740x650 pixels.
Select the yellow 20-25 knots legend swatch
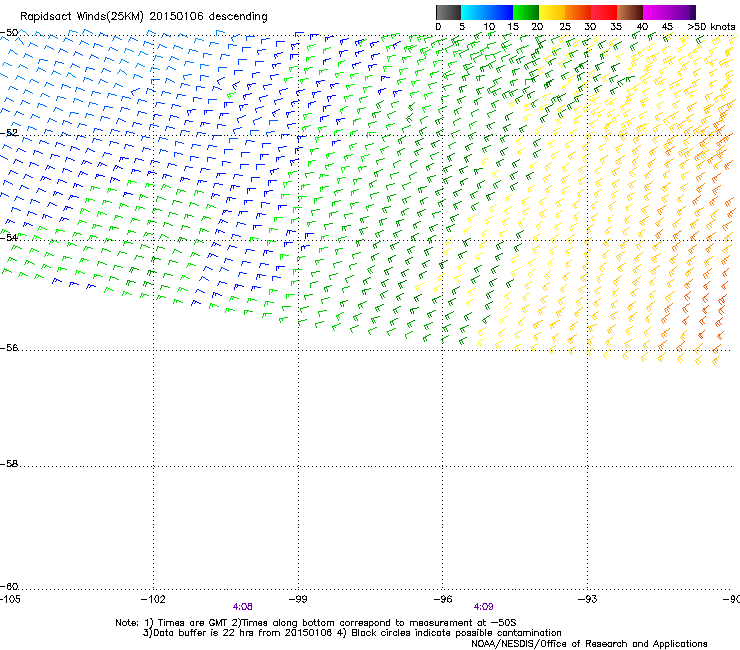pos(552,12)
